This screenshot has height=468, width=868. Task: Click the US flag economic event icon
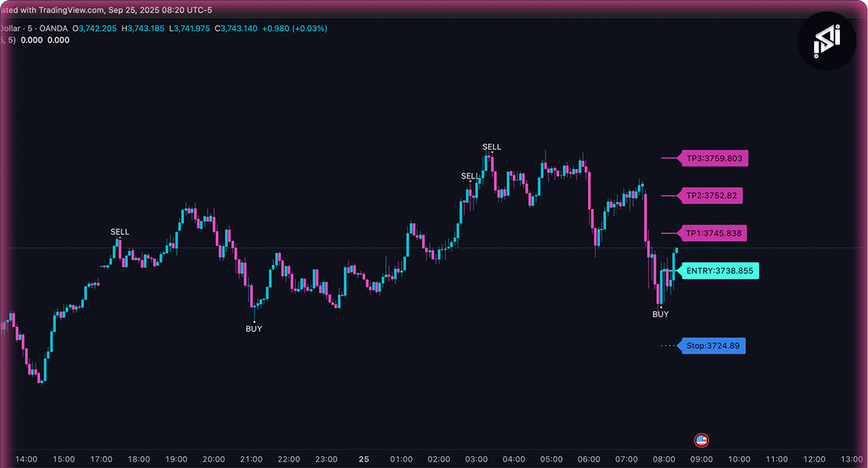pyautogui.click(x=701, y=440)
